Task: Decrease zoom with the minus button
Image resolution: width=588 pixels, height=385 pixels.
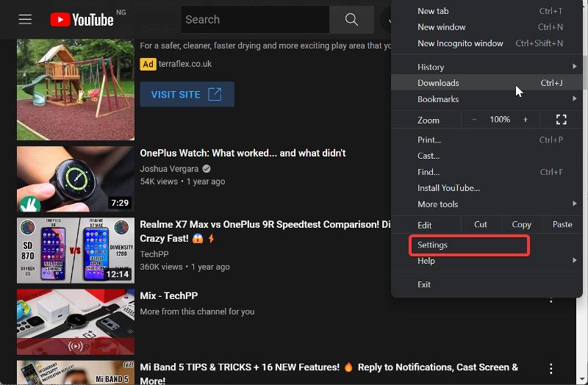Action: coord(474,120)
